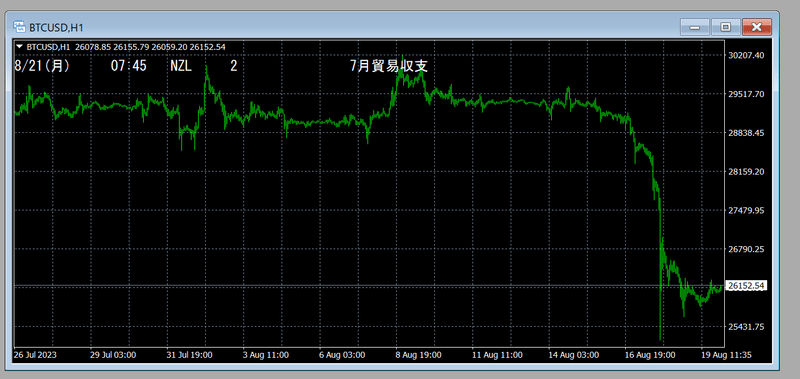Click the 26 Jul 2023 date label
Screen dimensions: 800x379
tap(35, 355)
